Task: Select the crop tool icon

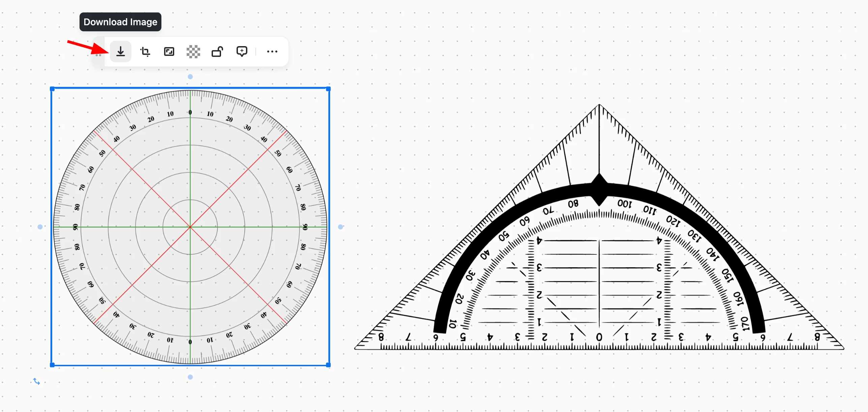Action: click(x=145, y=52)
